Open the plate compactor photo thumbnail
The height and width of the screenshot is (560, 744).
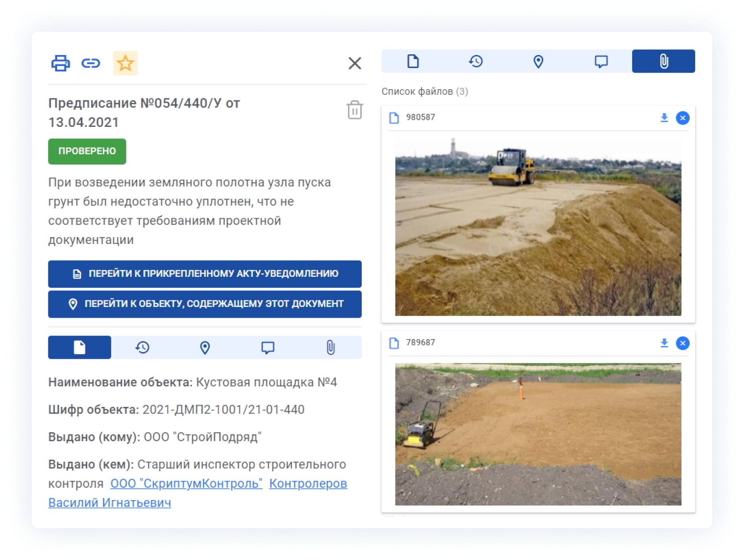538,434
